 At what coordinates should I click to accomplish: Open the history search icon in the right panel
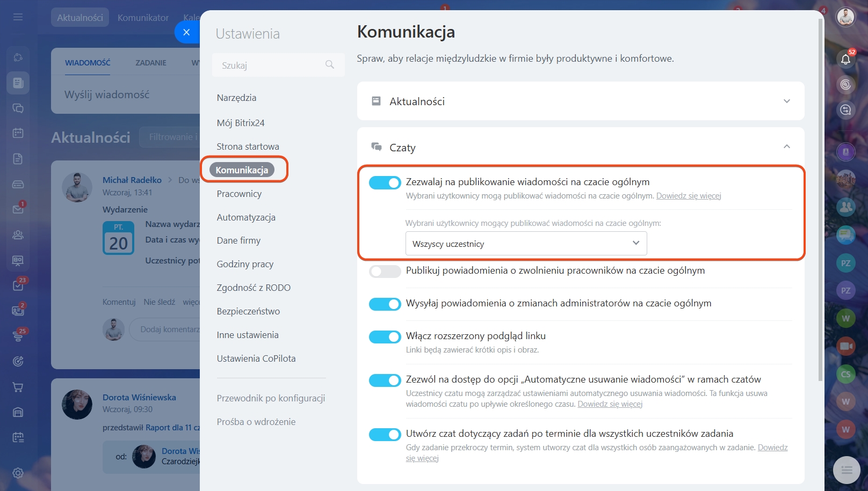(x=845, y=110)
